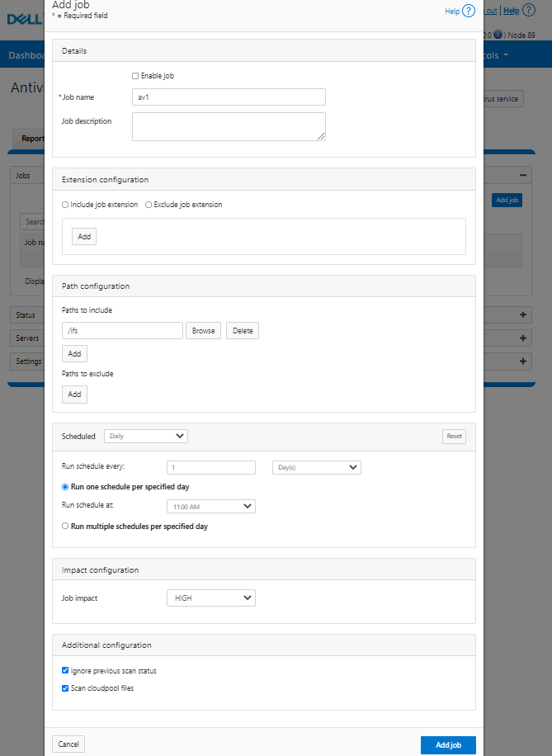Delete the /ifs include path
This screenshot has height=756, width=552.
[x=243, y=331]
